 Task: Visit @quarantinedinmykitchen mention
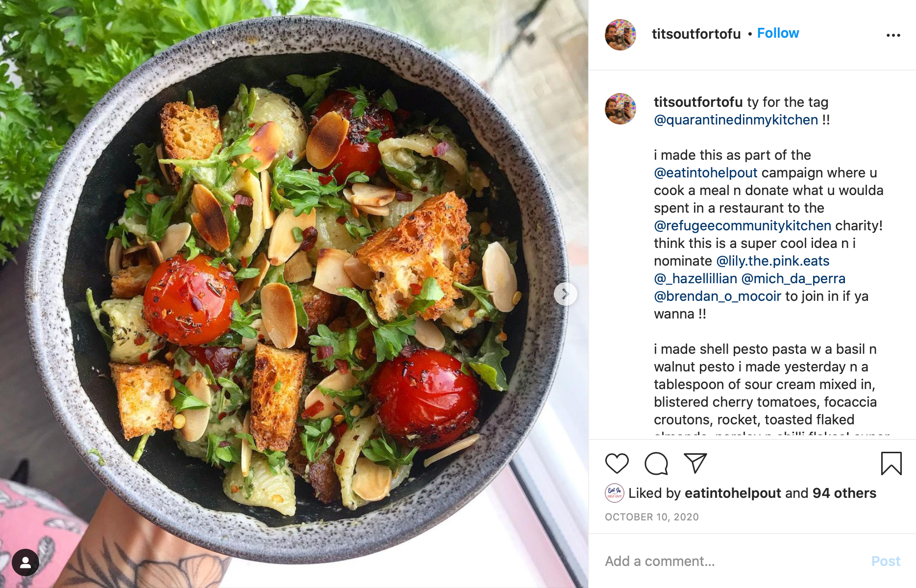pyautogui.click(x=736, y=120)
